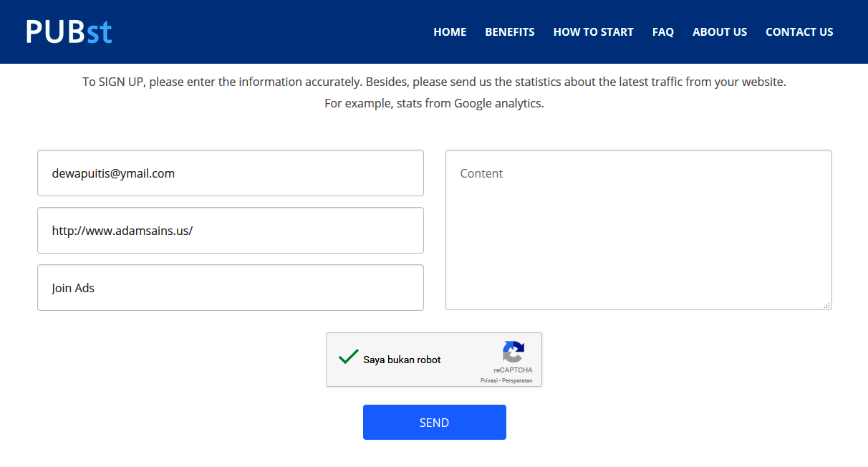This screenshot has width=868, height=467.
Task: Select the Join Ads text field
Action: 230,288
